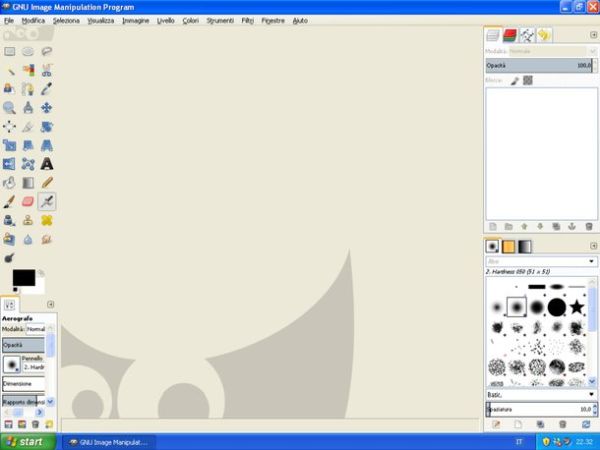Open the tool options configuration menu arrow
This screenshot has width=600, height=450.
coord(51,304)
